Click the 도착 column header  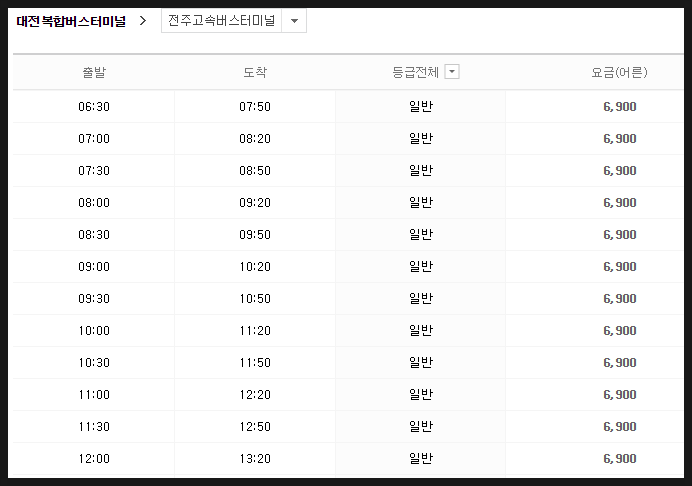pyautogui.click(x=255, y=72)
